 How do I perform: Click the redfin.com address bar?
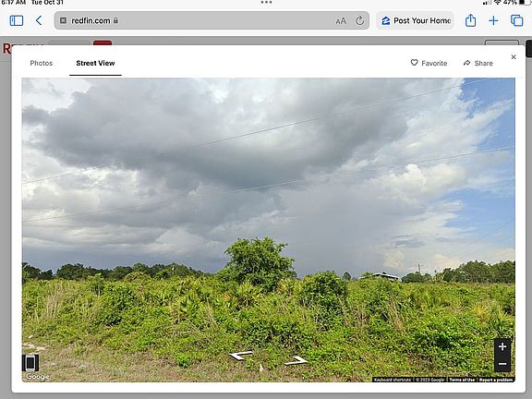tap(212, 20)
